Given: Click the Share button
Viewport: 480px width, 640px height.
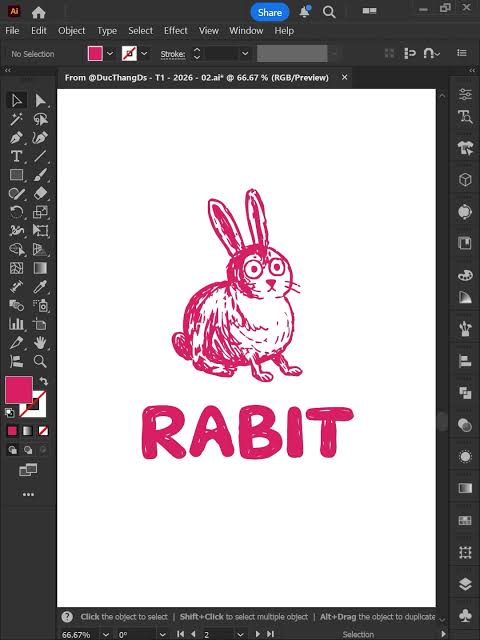Looking at the screenshot, I should click(x=269, y=12).
